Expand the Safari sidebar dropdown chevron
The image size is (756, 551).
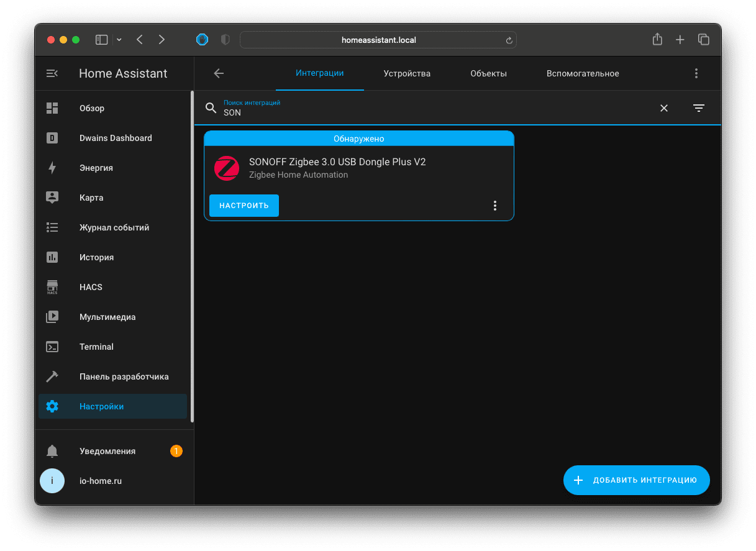coord(119,40)
